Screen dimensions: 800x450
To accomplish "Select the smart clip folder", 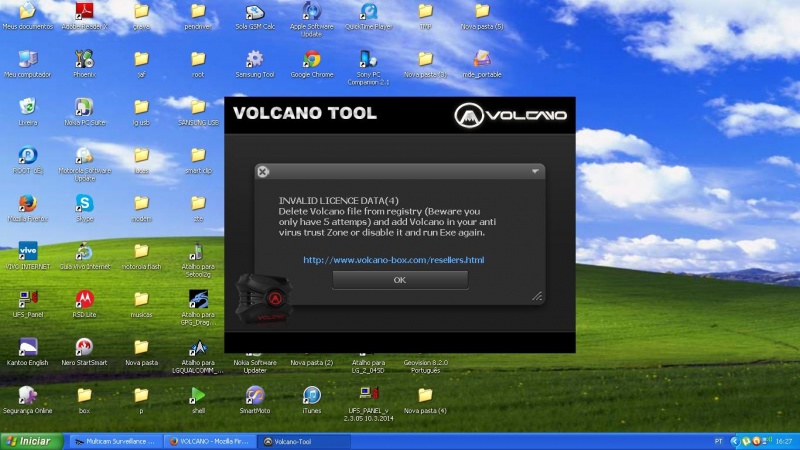I will click(198, 160).
